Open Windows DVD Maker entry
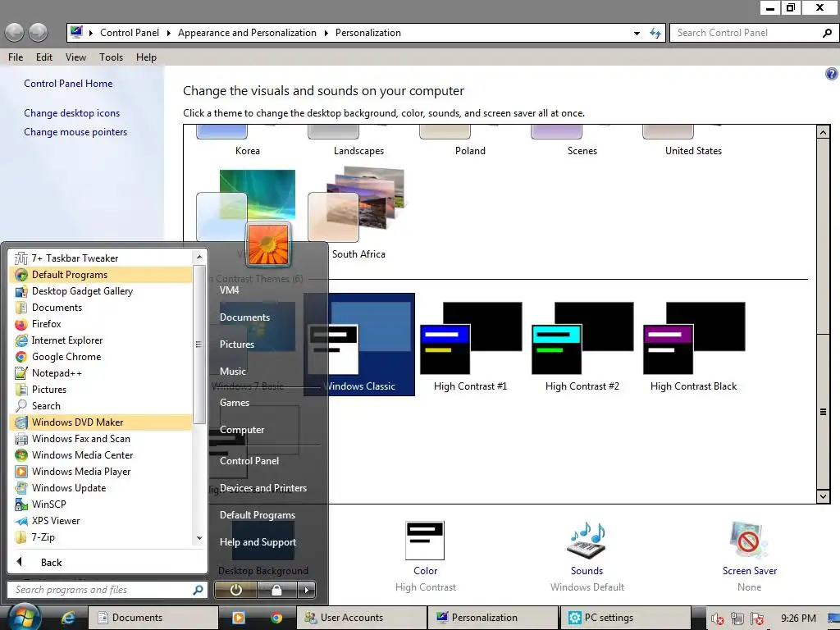Image resolution: width=840 pixels, height=630 pixels. (x=100, y=422)
